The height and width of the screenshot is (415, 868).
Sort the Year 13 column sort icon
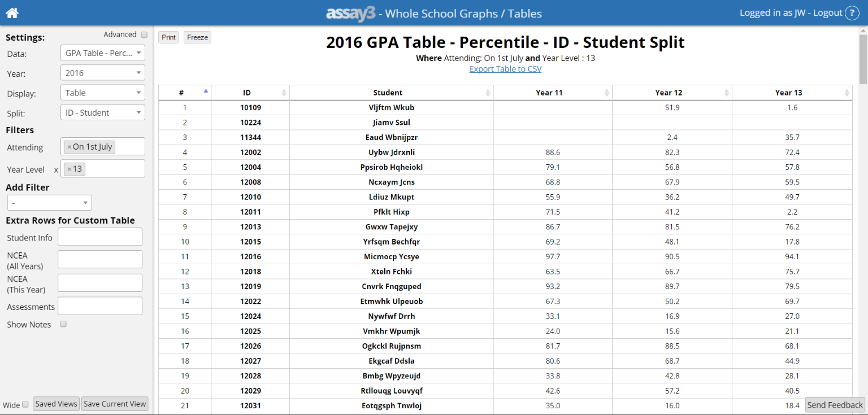pos(846,92)
